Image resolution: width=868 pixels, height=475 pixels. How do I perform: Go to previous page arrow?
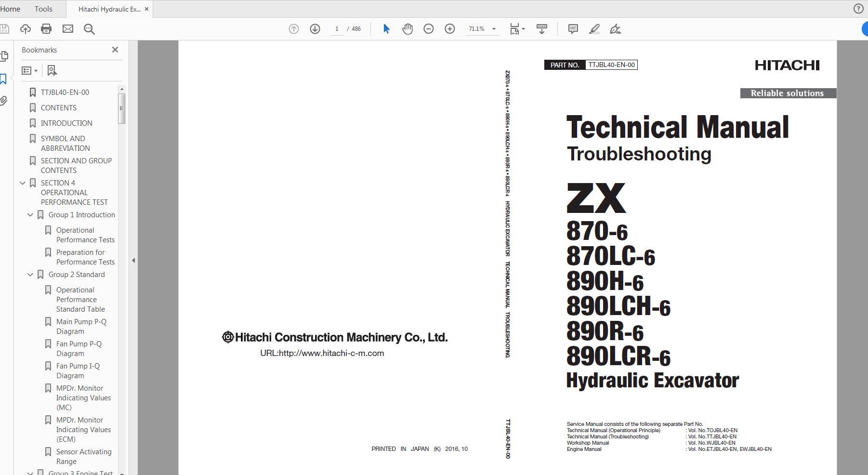[294, 29]
